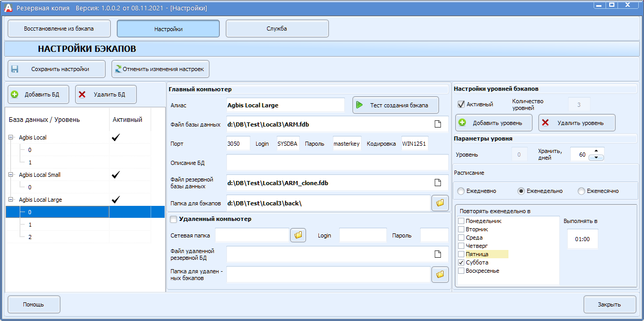
Task: Click the База данных / Уровень column header
Action: [57, 120]
